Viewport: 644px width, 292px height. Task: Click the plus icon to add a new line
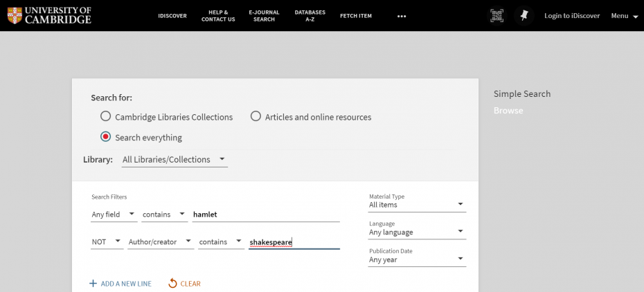[x=93, y=284]
